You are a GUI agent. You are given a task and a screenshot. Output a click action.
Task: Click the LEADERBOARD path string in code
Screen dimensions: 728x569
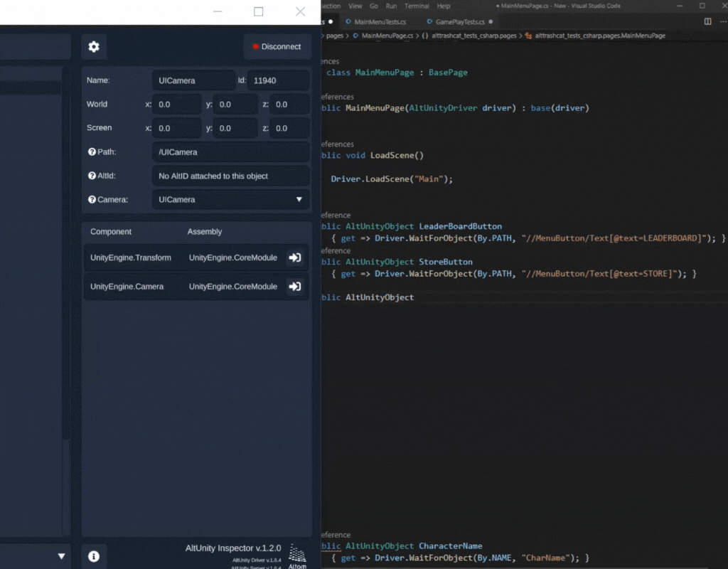(x=614, y=238)
